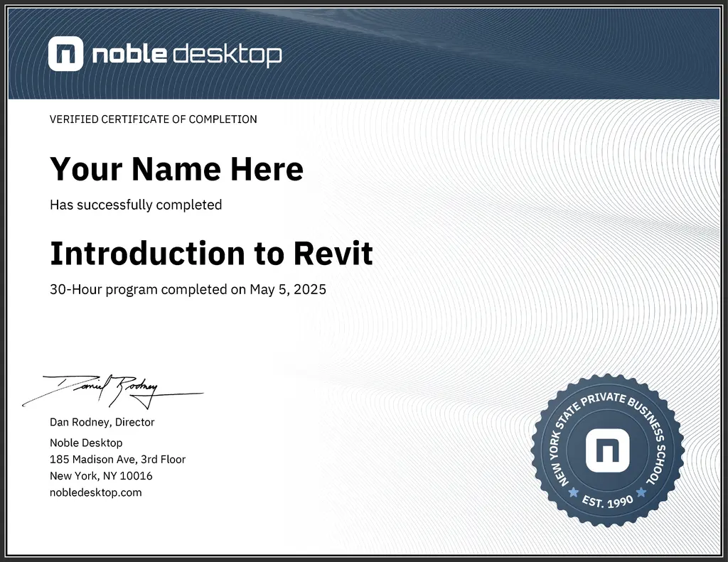
Task: Click the 'Dan Rodney, Director' text
Action: [x=102, y=422]
